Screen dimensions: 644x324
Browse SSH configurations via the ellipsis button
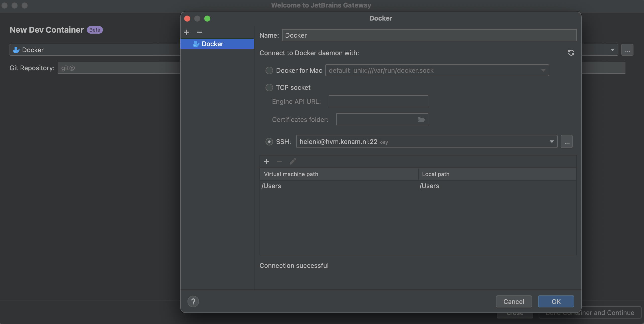pos(567,141)
